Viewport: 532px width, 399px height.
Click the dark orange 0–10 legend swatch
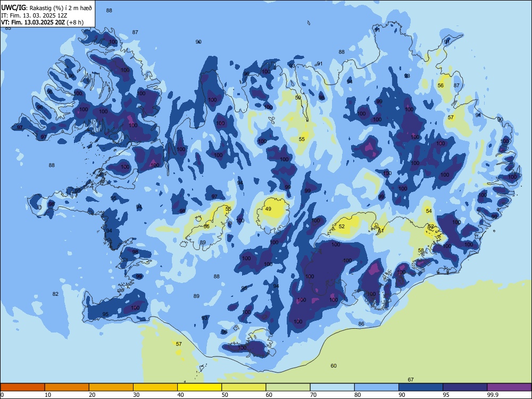(x=22, y=387)
